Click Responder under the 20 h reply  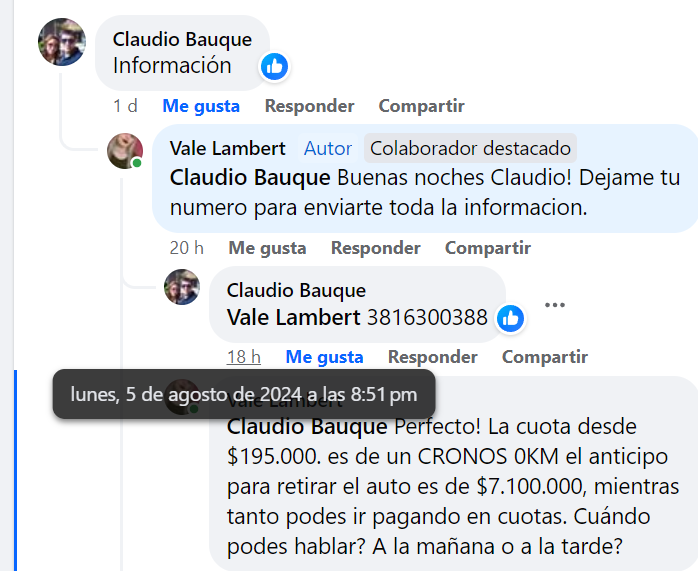[376, 248]
